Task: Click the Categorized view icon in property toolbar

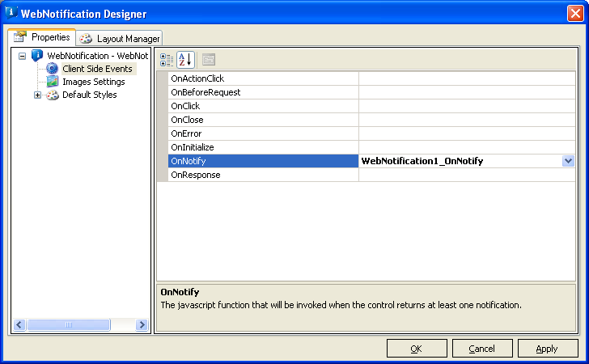Action: (x=167, y=59)
